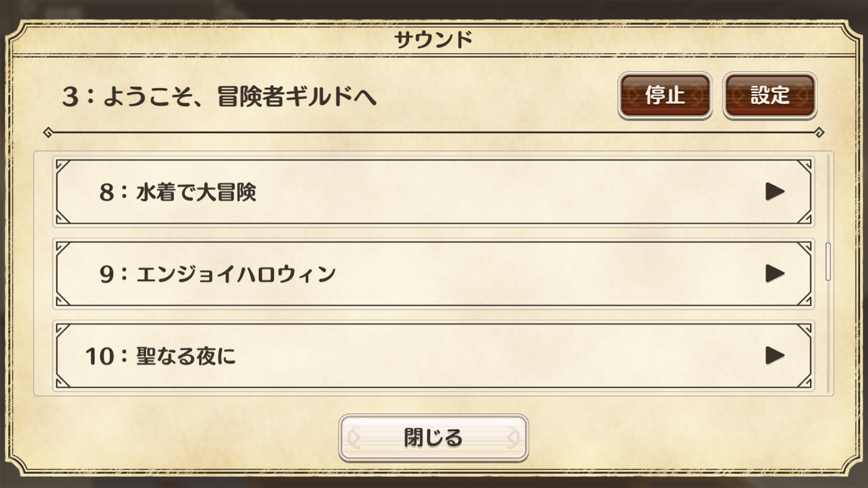Click the サウンド header title
Viewport: 868px width, 488px height.
tap(433, 40)
